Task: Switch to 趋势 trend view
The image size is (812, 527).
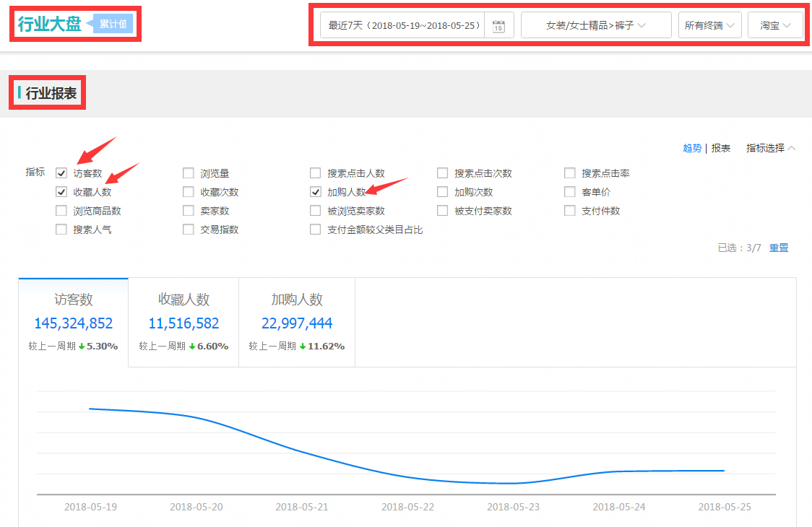Action: pyautogui.click(x=692, y=148)
